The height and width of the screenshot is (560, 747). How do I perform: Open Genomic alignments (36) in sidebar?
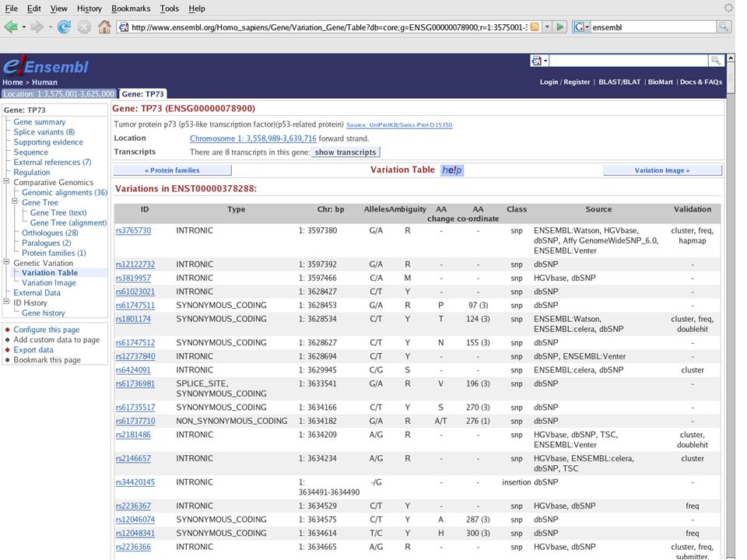pos(65,192)
